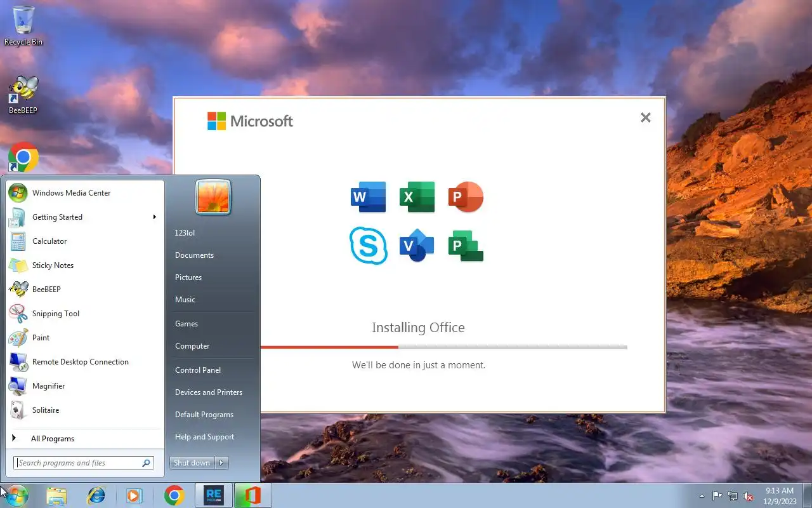Open Solitaire from Start menu
This screenshot has height=508, width=812.
click(85, 410)
